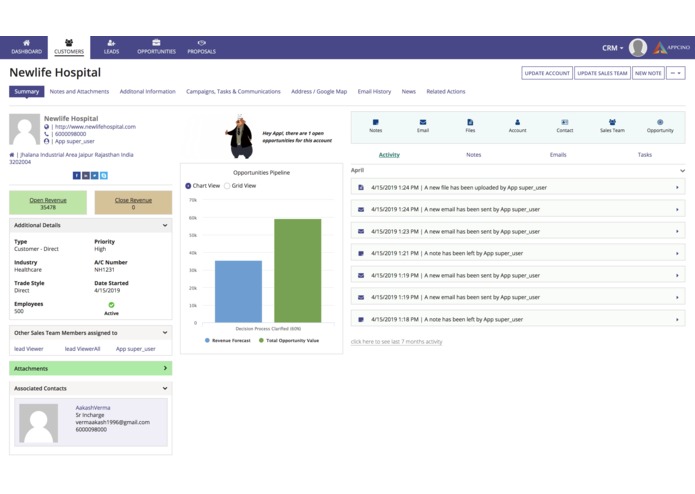The height and width of the screenshot is (494, 695).
Task: Click the Email quick-action icon
Action: [x=423, y=122]
